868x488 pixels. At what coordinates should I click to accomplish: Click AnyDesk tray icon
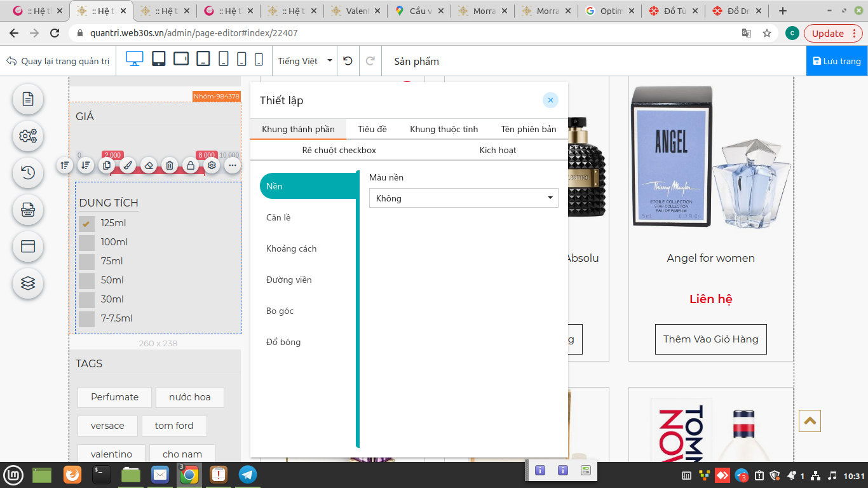coord(722,475)
